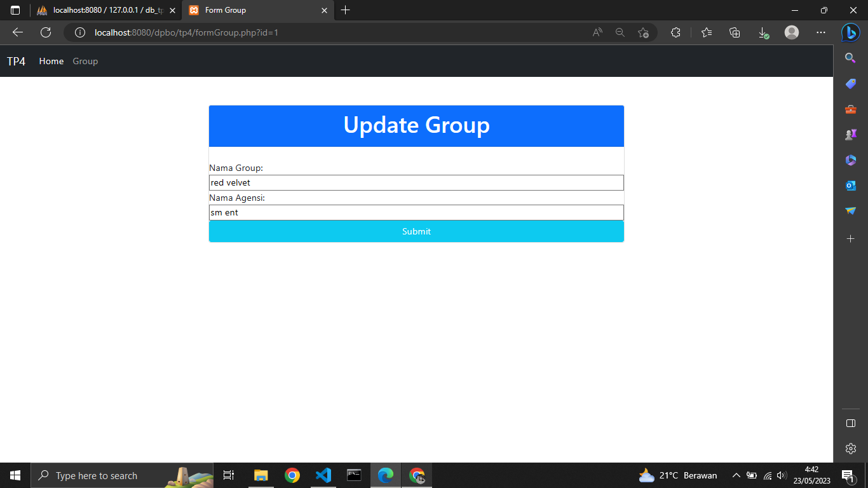Viewport: 868px width, 488px height.
Task: Click the Nama Agensi input field
Action: (x=416, y=212)
